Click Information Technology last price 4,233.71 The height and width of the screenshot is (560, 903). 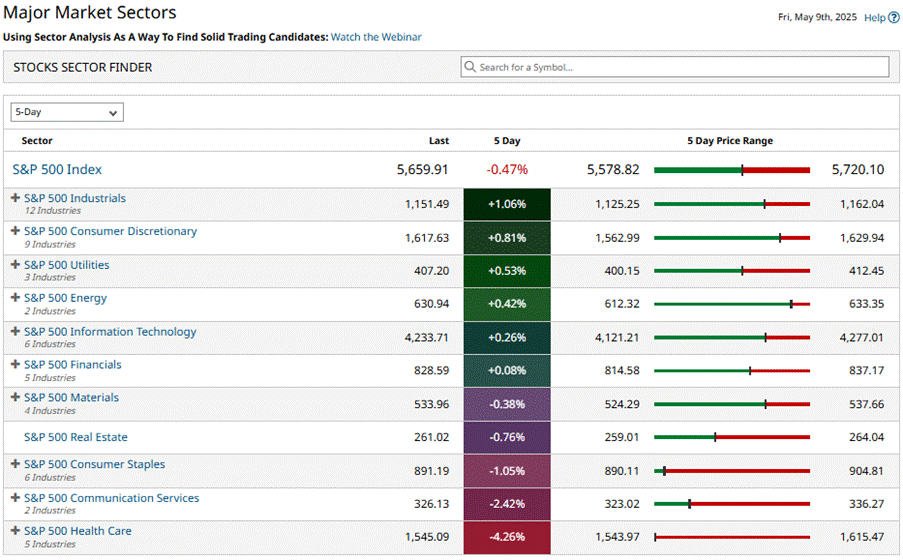pyautogui.click(x=427, y=338)
